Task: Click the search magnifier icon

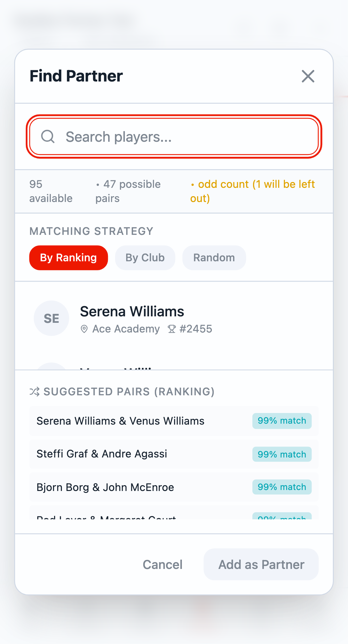Action: coord(48,137)
